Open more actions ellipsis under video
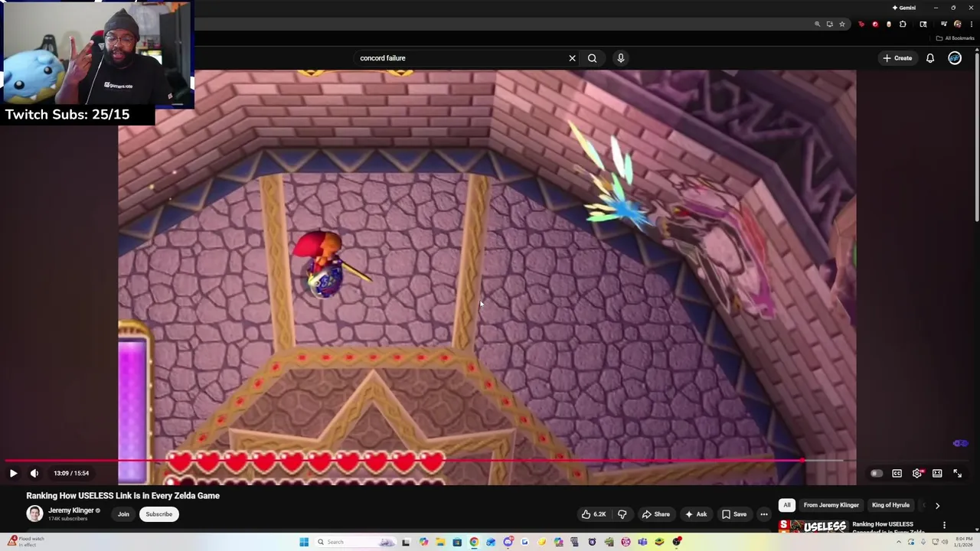The image size is (980, 551). 763,514
